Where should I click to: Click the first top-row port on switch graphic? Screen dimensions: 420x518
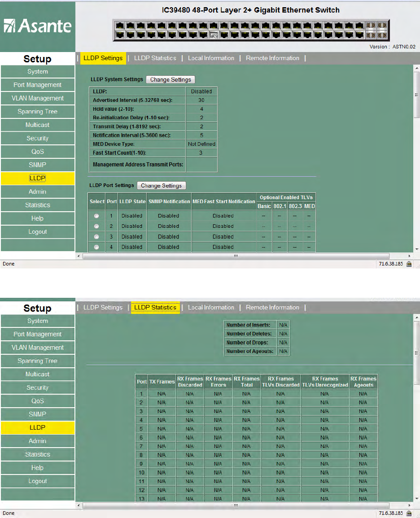click(120, 26)
